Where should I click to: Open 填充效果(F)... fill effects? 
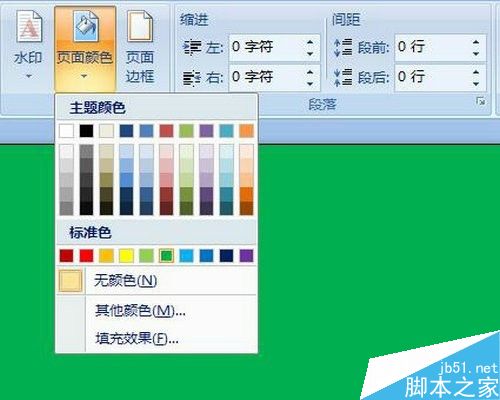157,339
